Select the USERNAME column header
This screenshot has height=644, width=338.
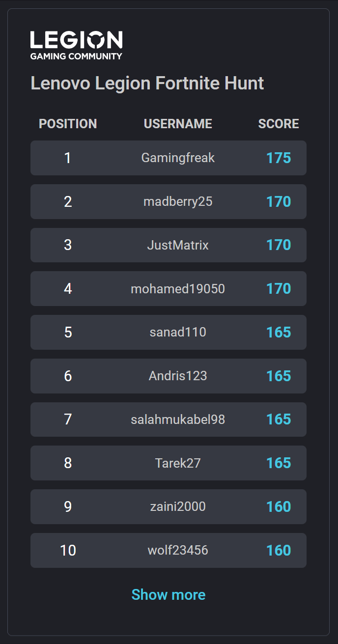178,124
